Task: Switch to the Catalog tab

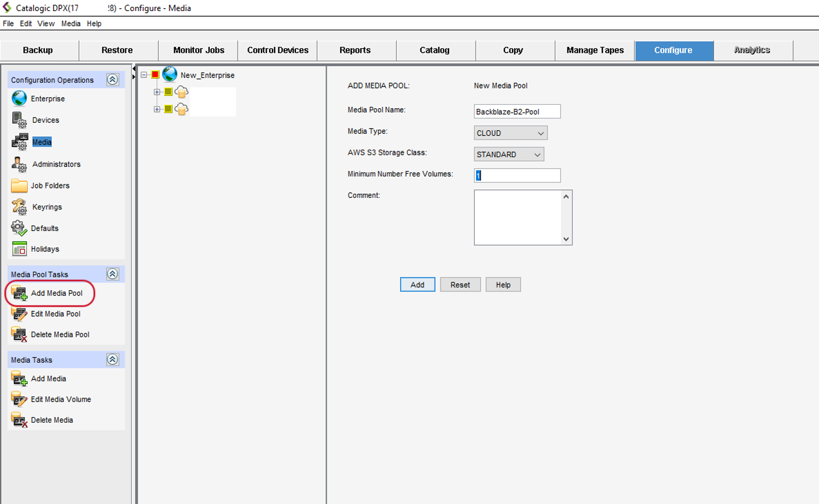Action: click(x=435, y=50)
